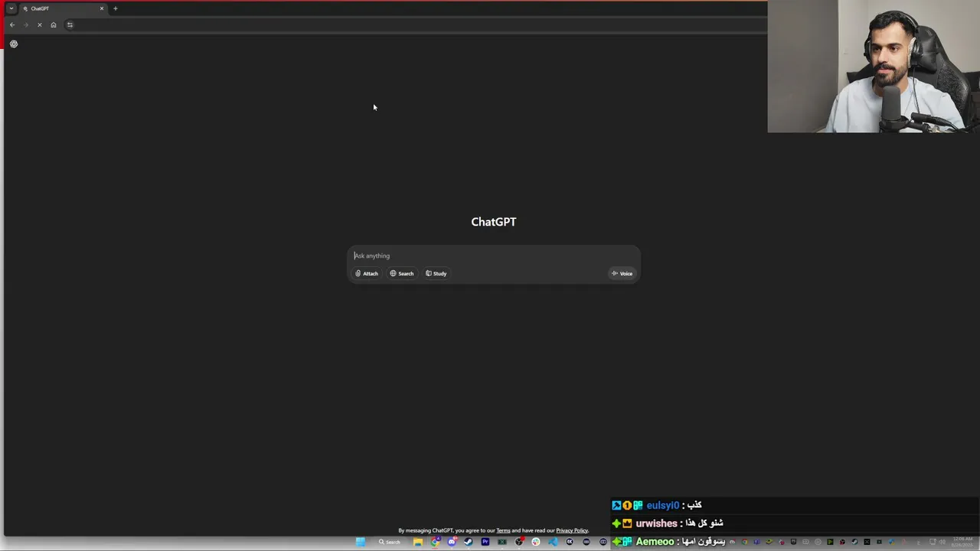Open taskbar Search box
Screen dimensions: 980x551
coord(390,542)
